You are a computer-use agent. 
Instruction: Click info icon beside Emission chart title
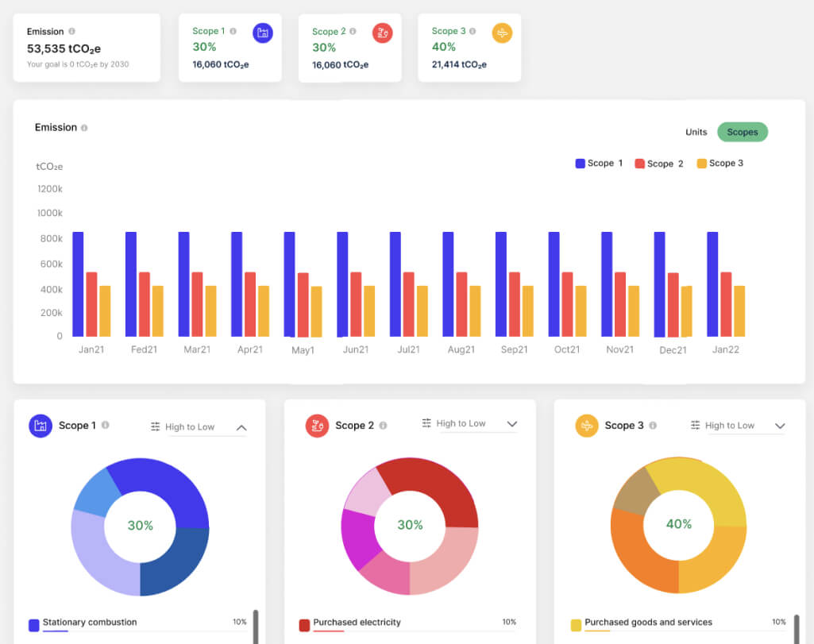[x=84, y=128]
